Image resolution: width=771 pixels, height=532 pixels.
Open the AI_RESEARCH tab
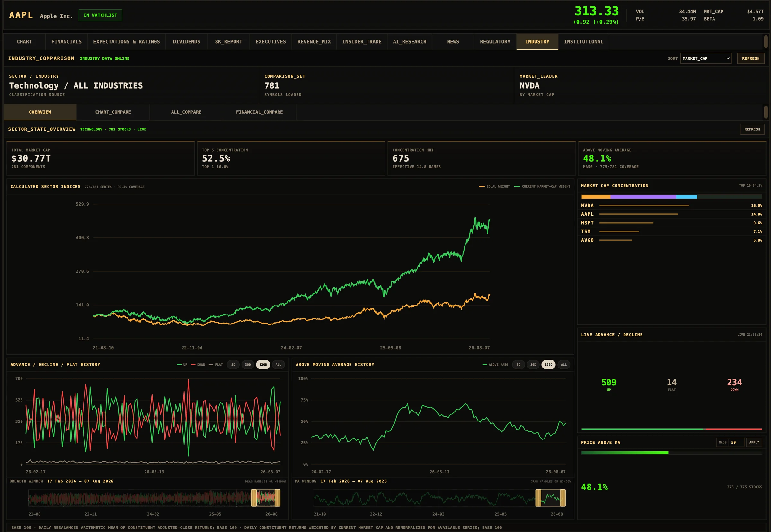point(409,42)
